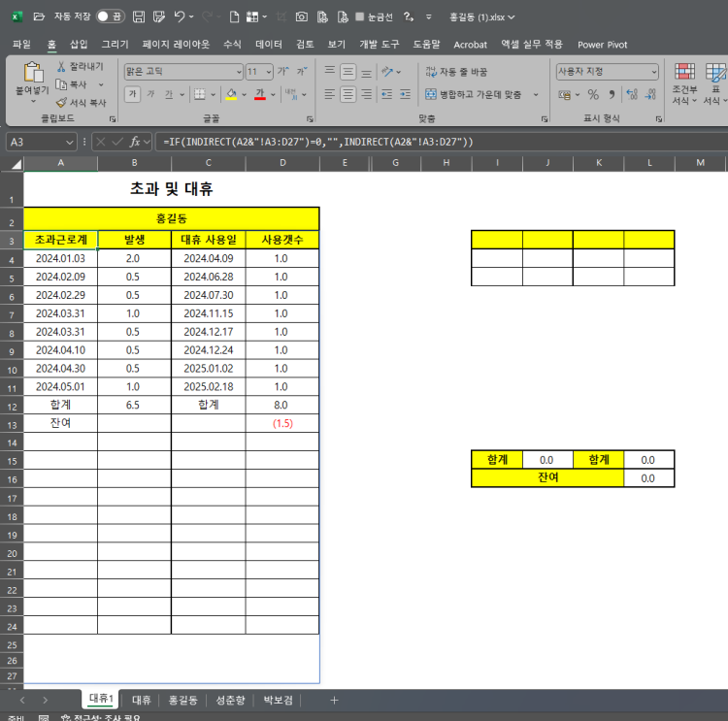Increase font size with the larger 가 icon
Viewport: 728px width, 721px height.
(x=282, y=72)
